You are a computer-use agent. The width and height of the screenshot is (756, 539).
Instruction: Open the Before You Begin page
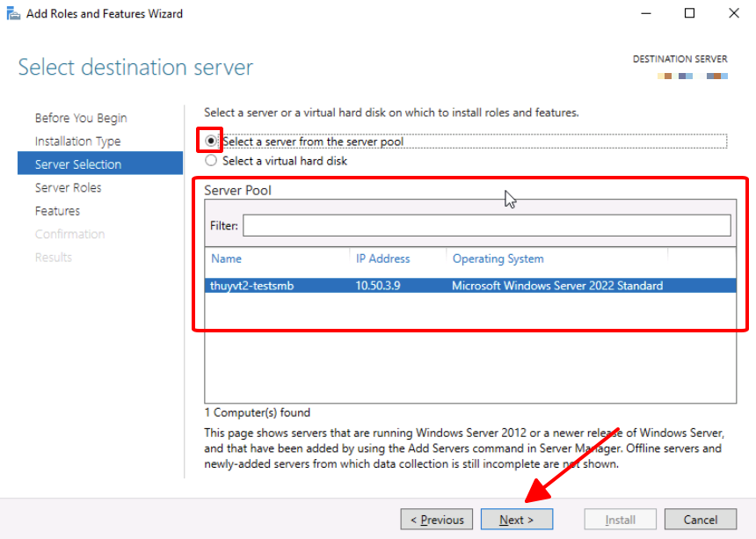point(81,118)
